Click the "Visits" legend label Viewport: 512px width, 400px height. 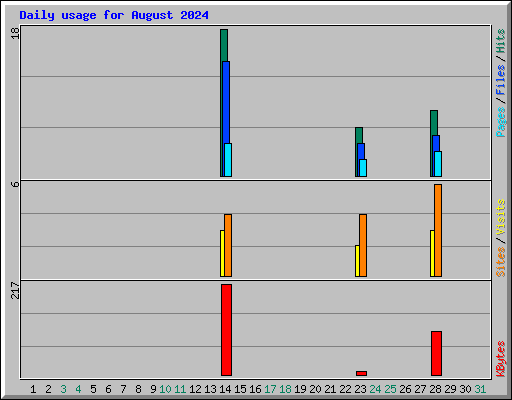point(501,217)
